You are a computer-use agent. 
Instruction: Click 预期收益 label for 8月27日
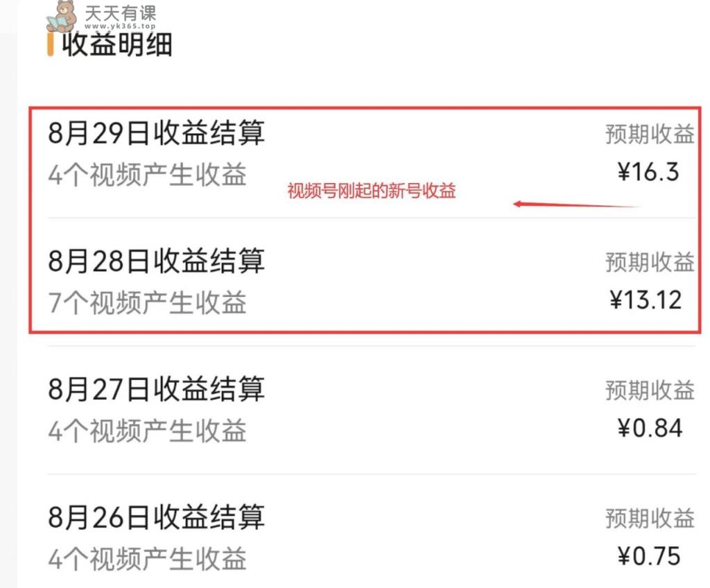click(650, 390)
